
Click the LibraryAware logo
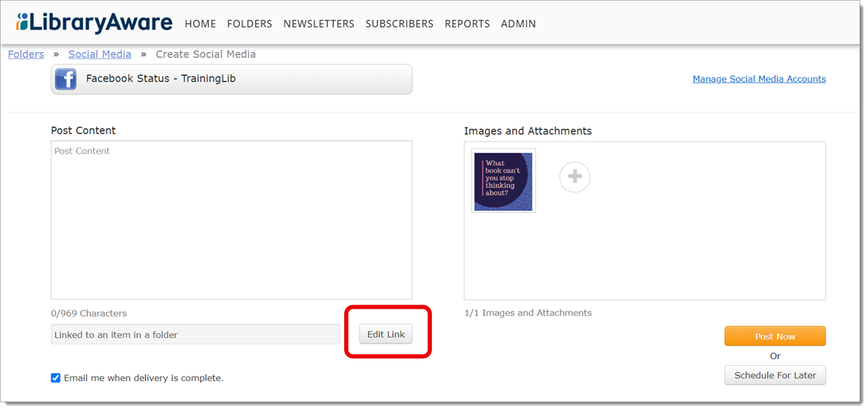tap(94, 22)
